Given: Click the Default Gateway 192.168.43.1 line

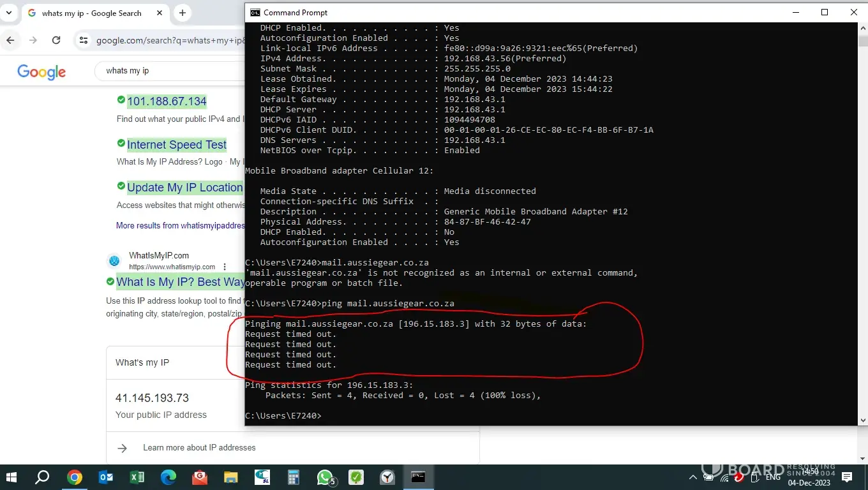Looking at the screenshot, I should pyautogui.click(x=383, y=100).
